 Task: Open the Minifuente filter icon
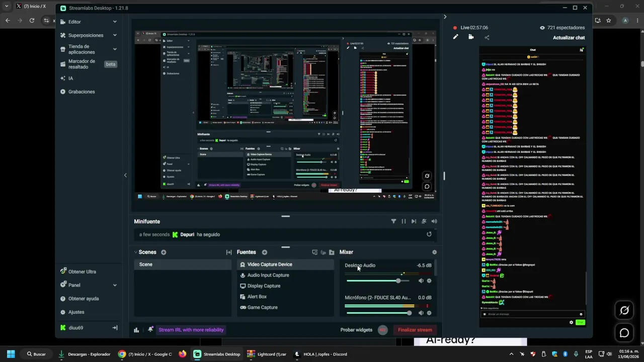click(393, 221)
